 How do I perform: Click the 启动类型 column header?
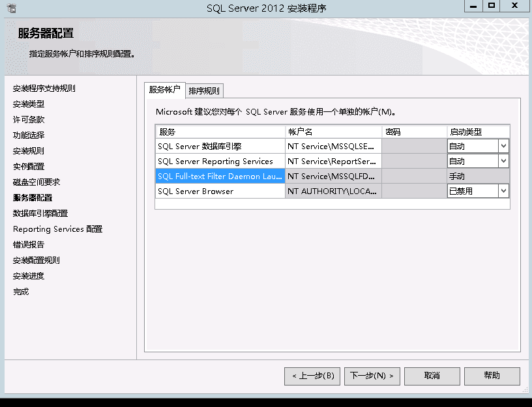pos(479,132)
